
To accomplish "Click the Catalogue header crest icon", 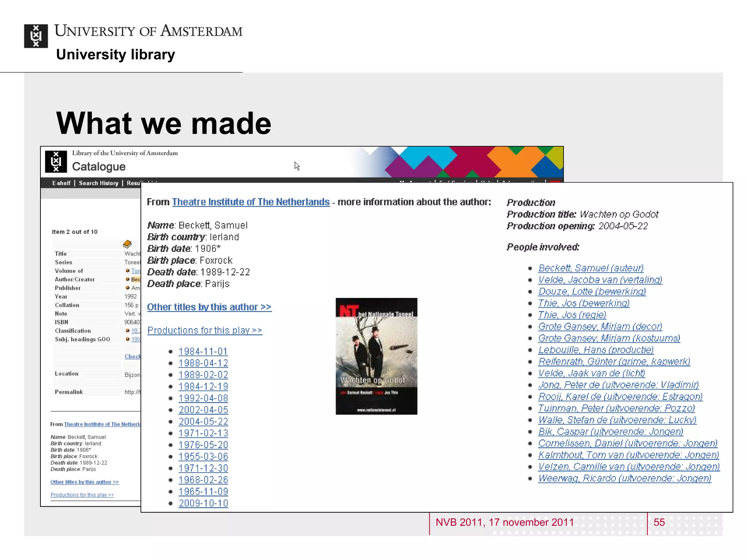I will 56,161.
